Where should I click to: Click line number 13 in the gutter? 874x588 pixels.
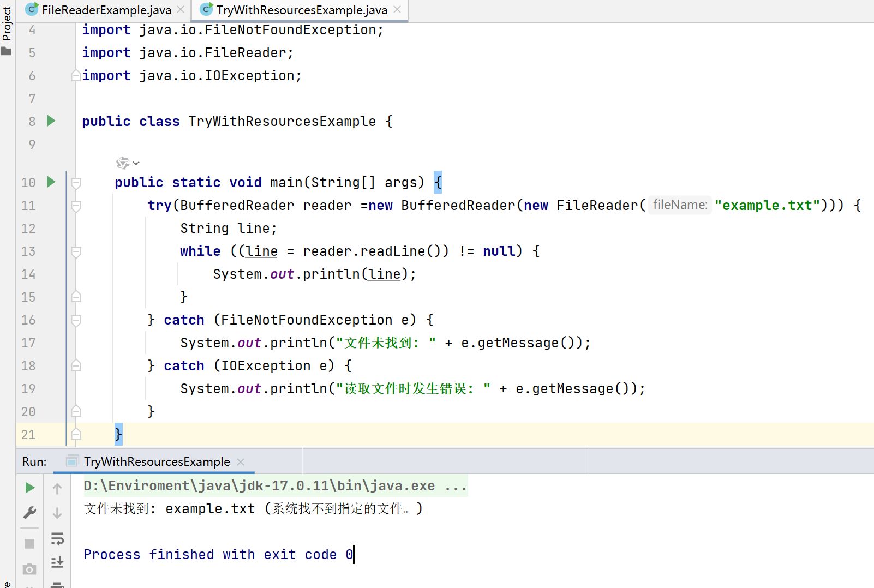[x=28, y=251]
